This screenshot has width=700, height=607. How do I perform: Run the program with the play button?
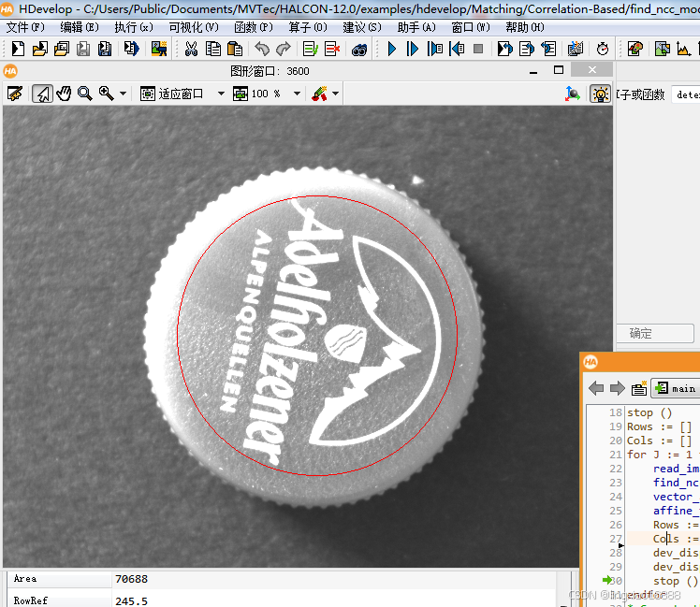(391, 49)
